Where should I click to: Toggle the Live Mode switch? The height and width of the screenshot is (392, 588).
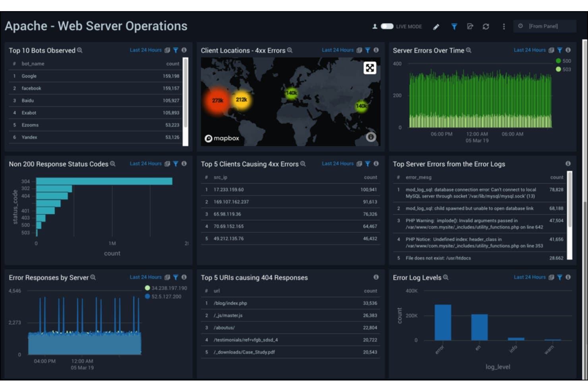coord(387,26)
